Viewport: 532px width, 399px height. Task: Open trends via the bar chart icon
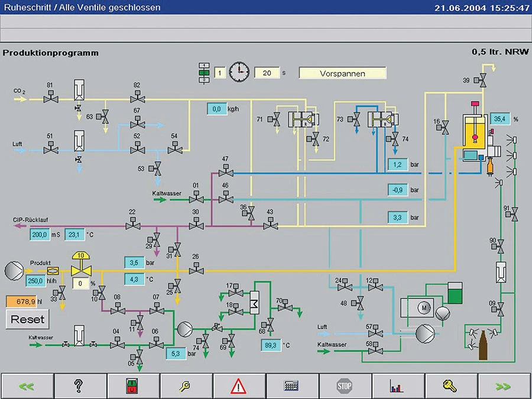click(x=397, y=386)
